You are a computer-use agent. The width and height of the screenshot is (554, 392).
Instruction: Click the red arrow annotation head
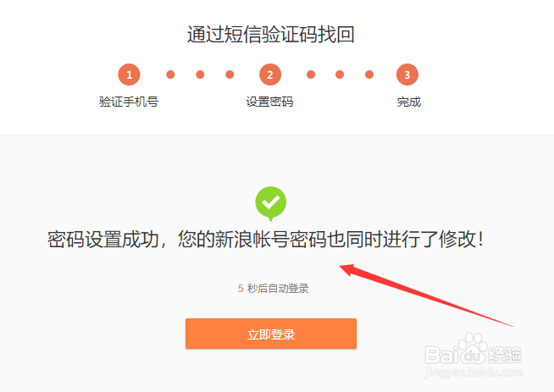click(x=348, y=269)
